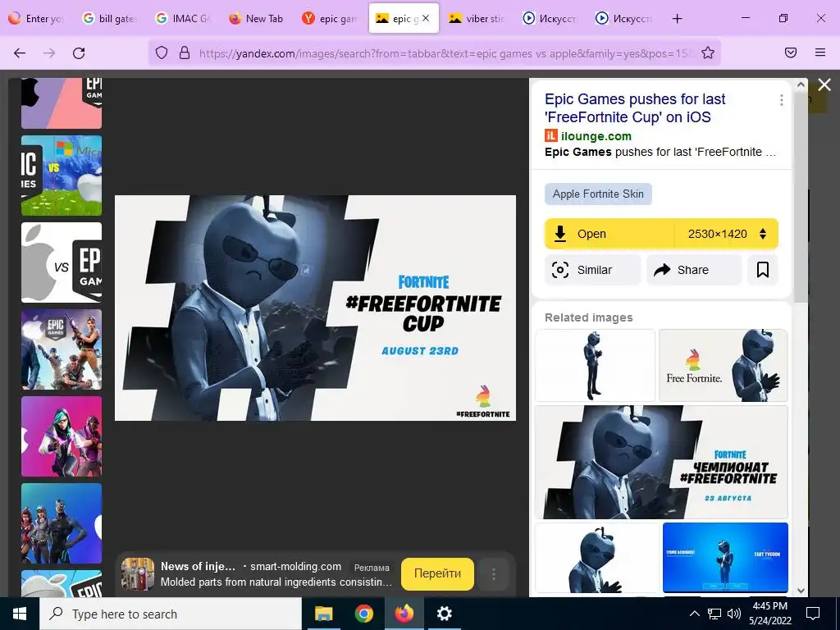The height and width of the screenshot is (630, 840).
Task: Open related image of full-body apple-head figure
Action: (595, 365)
